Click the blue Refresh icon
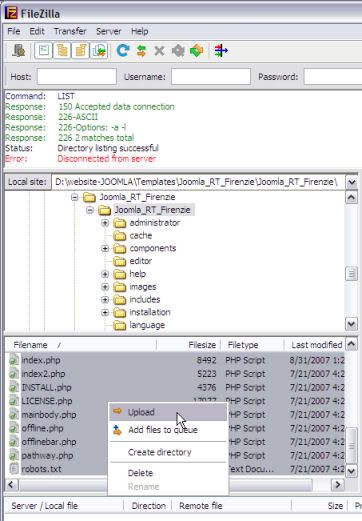 pyautogui.click(x=123, y=51)
